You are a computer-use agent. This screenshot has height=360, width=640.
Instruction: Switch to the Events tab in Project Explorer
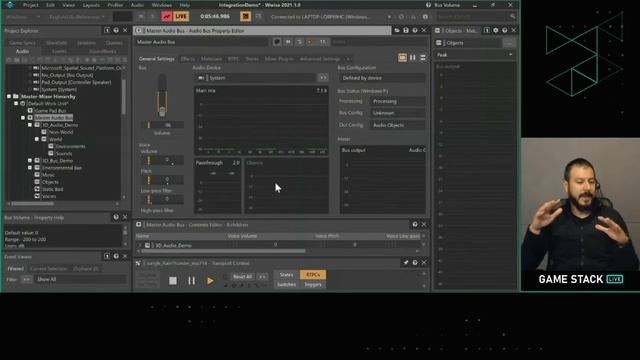59,51
